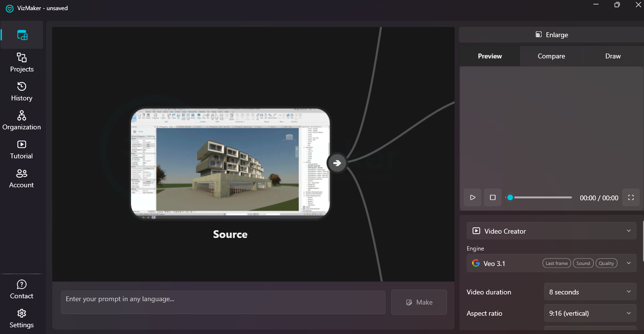Open the Contact help page
644x334 pixels.
22,290
